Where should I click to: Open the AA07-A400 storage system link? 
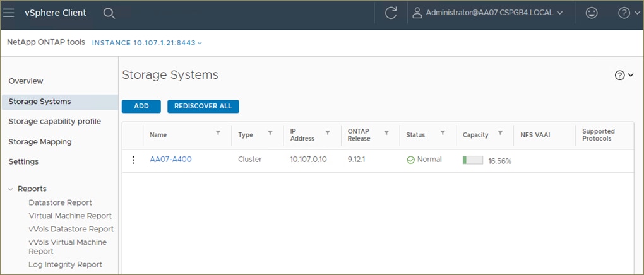(170, 159)
